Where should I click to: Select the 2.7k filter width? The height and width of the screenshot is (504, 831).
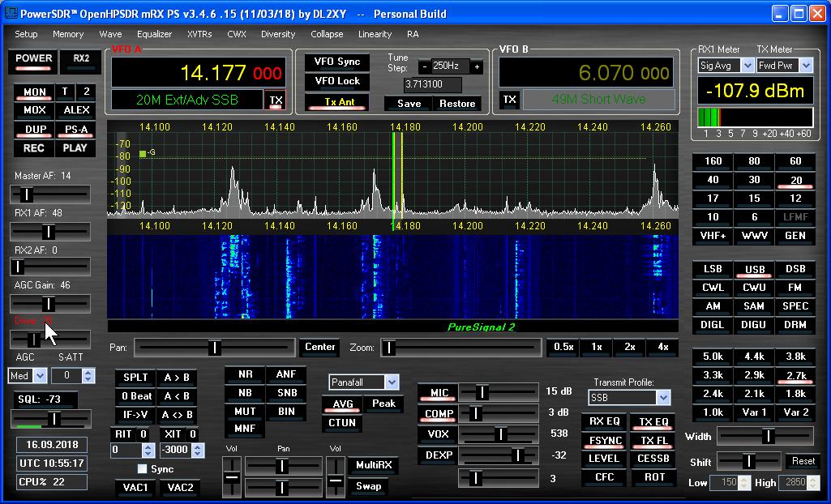coord(795,375)
